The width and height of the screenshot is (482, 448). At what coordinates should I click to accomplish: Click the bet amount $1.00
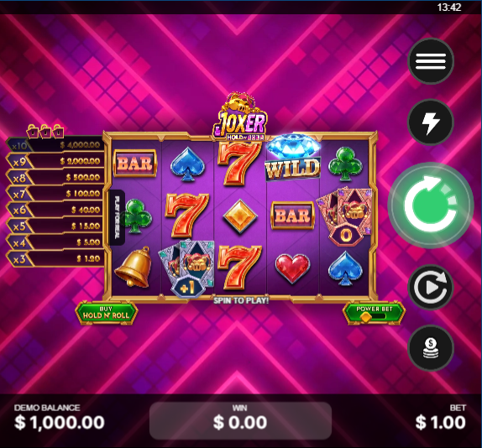pyautogui.click(x=441, y=422)
